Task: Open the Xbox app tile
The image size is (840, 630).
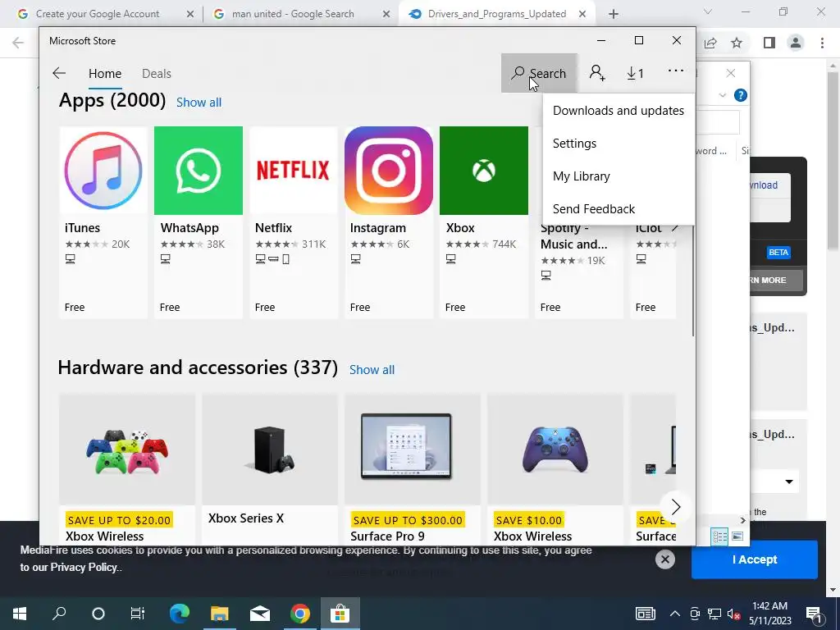Action: tap(484, 222)
